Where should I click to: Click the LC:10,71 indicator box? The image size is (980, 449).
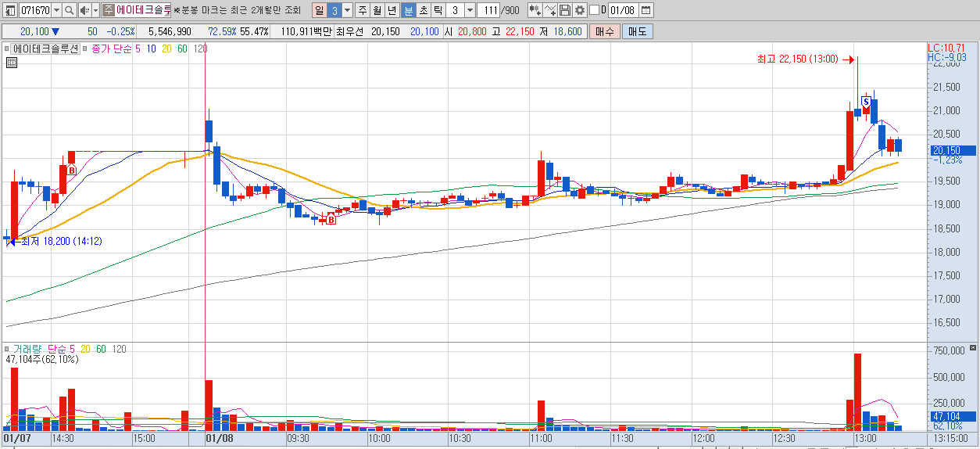click(946, 47)
